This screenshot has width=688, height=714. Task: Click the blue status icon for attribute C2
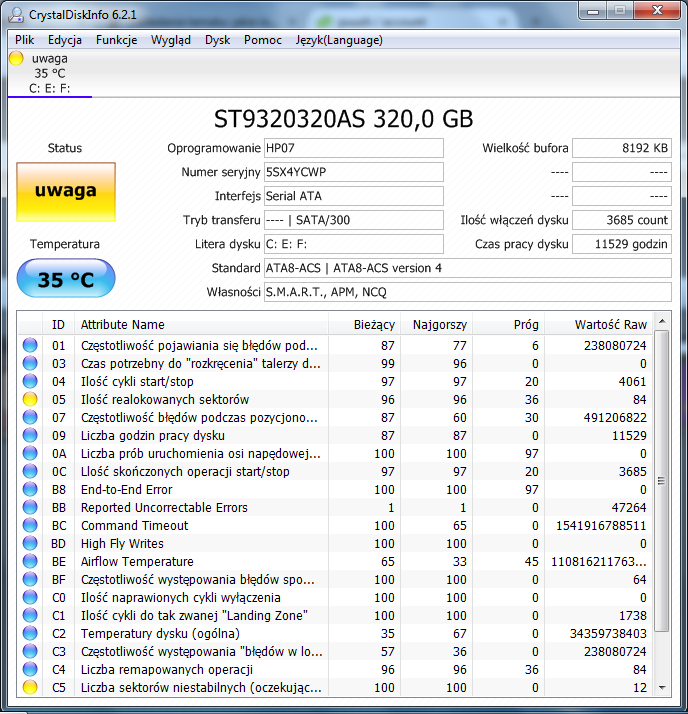[x=30, y=633]
